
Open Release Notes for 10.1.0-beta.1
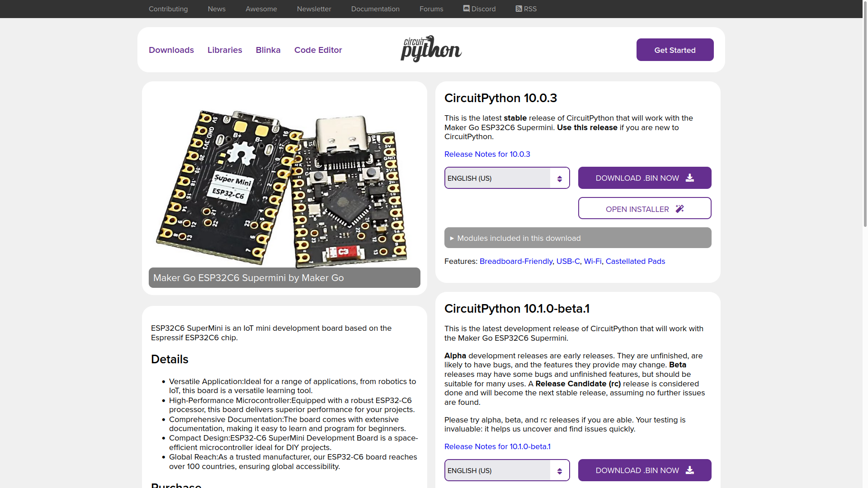click(x=497, y=446)
